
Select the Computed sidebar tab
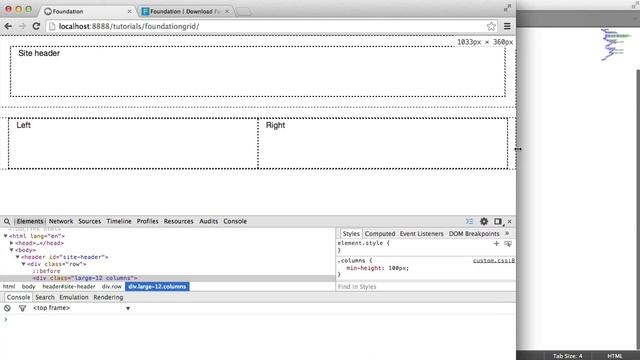pyautogui.click(x=380, y=233)
